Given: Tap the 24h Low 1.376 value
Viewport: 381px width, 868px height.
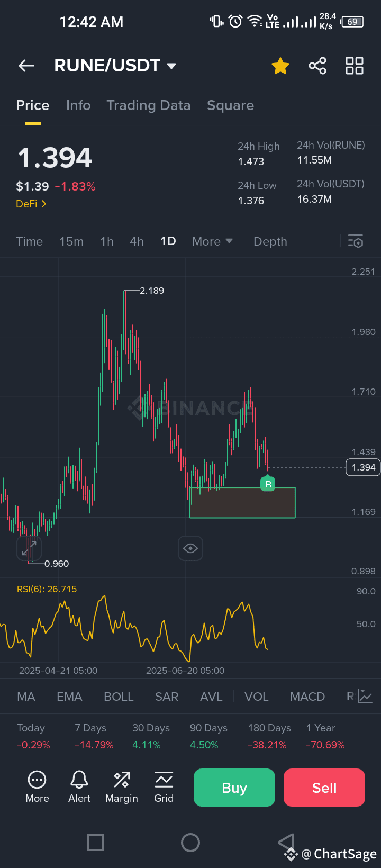Looking at the screenshot, I should pos(251,201).
